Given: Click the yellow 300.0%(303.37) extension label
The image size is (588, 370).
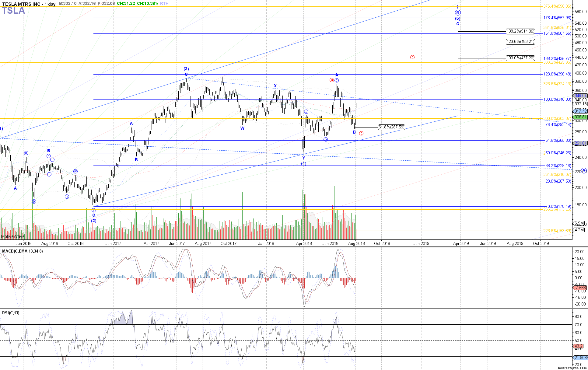Looking at the screenshot, I should tap(557, 118).
